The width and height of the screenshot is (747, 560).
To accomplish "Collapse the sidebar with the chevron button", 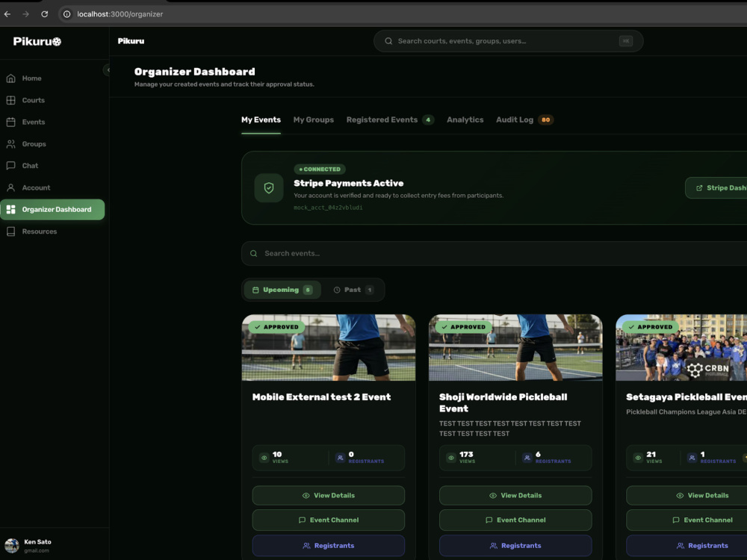I will pyautogui.click(x=107, y=70).
